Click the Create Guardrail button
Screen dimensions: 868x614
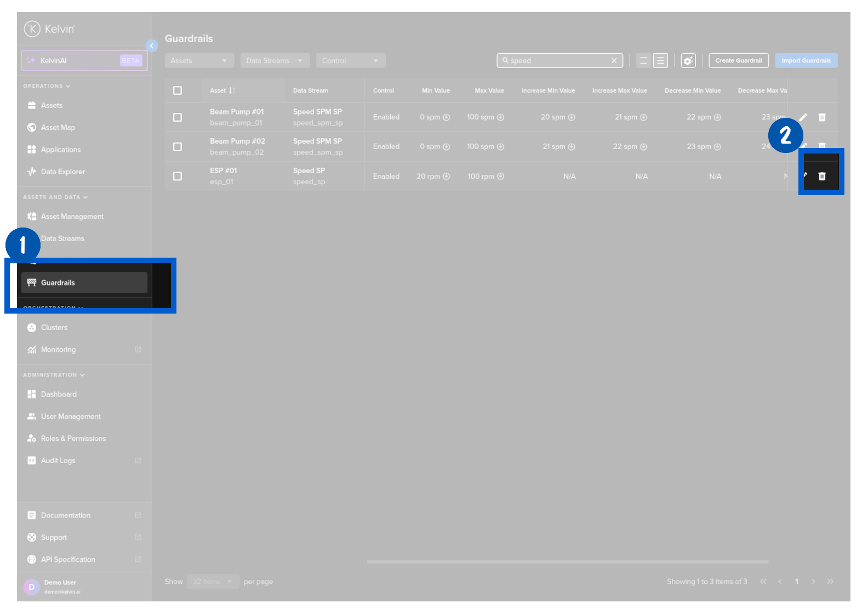tap(738, 61)
